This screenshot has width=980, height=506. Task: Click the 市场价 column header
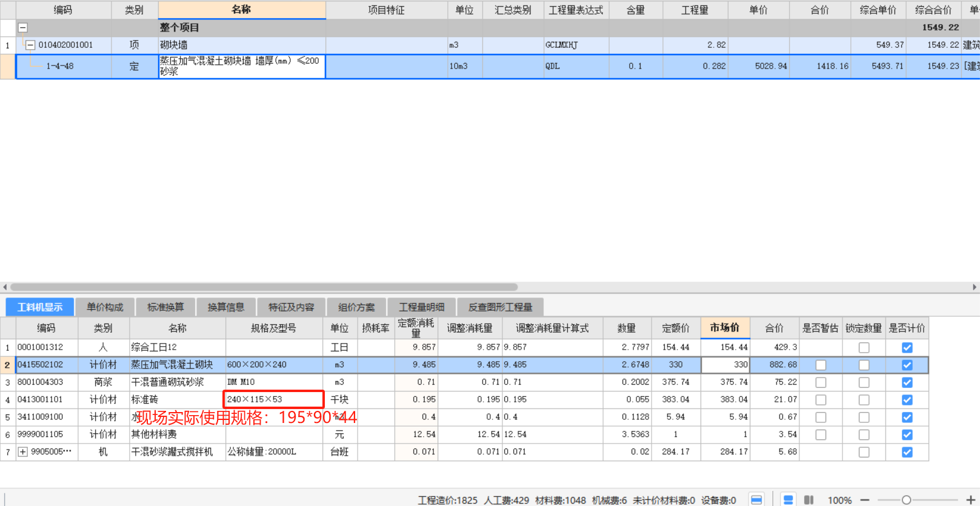pos(725,328)
